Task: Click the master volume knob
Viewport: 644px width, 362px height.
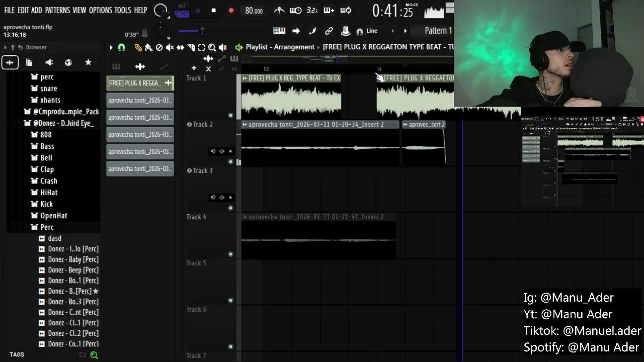Action: coord(160,10)
